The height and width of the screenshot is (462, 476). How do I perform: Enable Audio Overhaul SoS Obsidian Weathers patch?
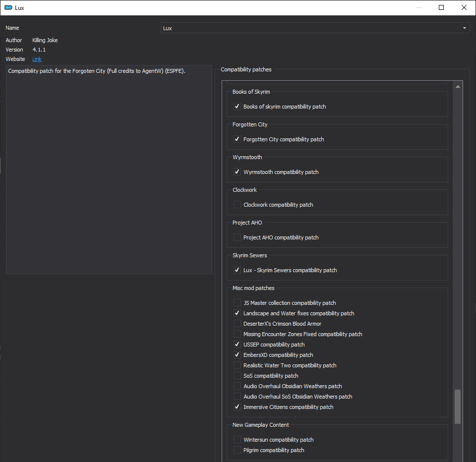237,397
